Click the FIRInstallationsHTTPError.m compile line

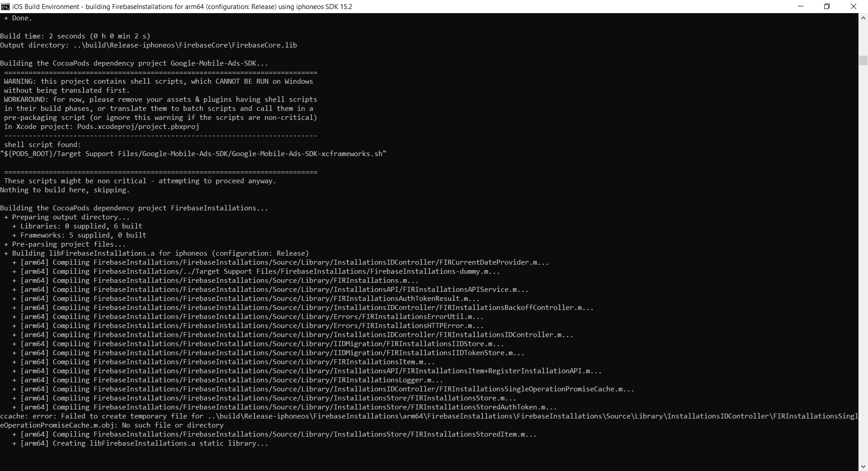[x=248, y=326]
